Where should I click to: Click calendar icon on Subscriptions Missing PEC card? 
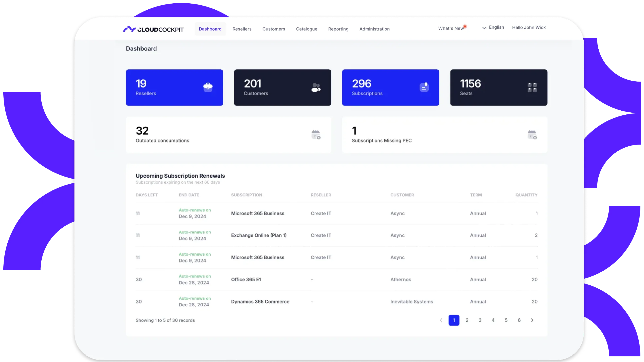[x=532, y=135]
